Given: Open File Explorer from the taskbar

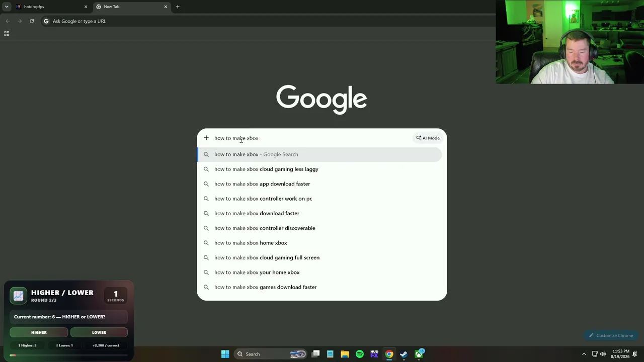Looking at the screenshot, I should (x=345, y=354).
